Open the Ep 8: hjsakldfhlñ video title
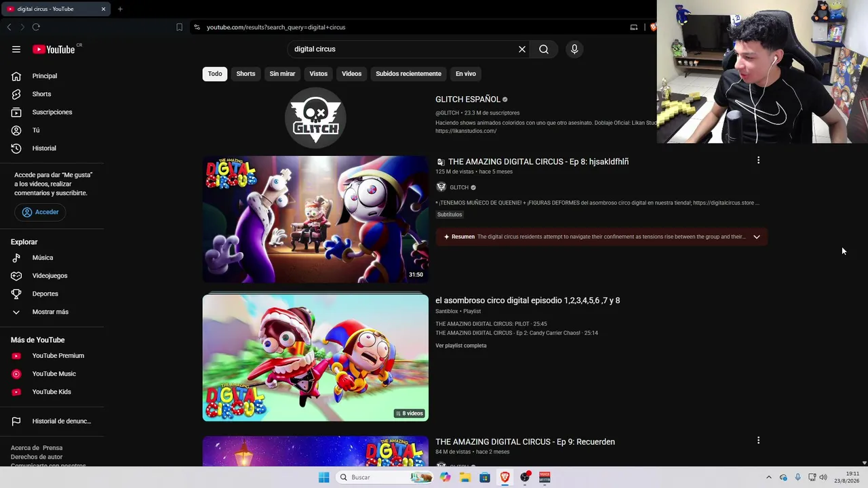The width and height of the screenshot is (868, 488). pyautogui.click(x=538, y=162)
